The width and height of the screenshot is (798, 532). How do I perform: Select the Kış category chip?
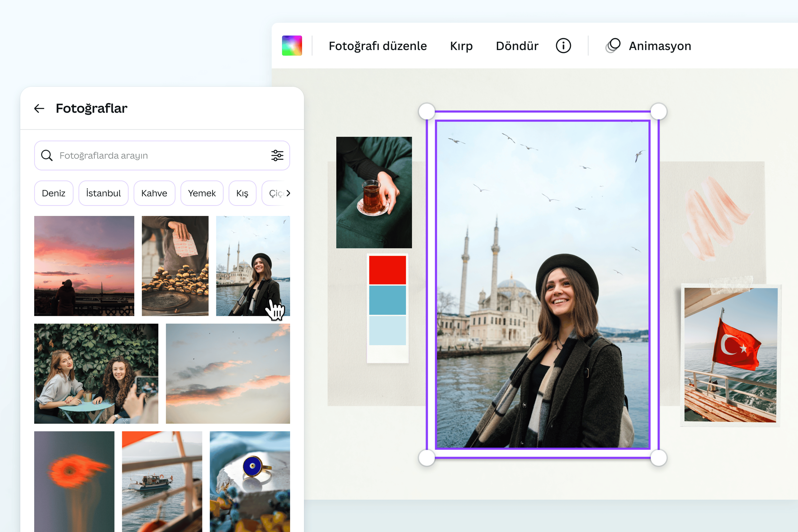point(242,193)
